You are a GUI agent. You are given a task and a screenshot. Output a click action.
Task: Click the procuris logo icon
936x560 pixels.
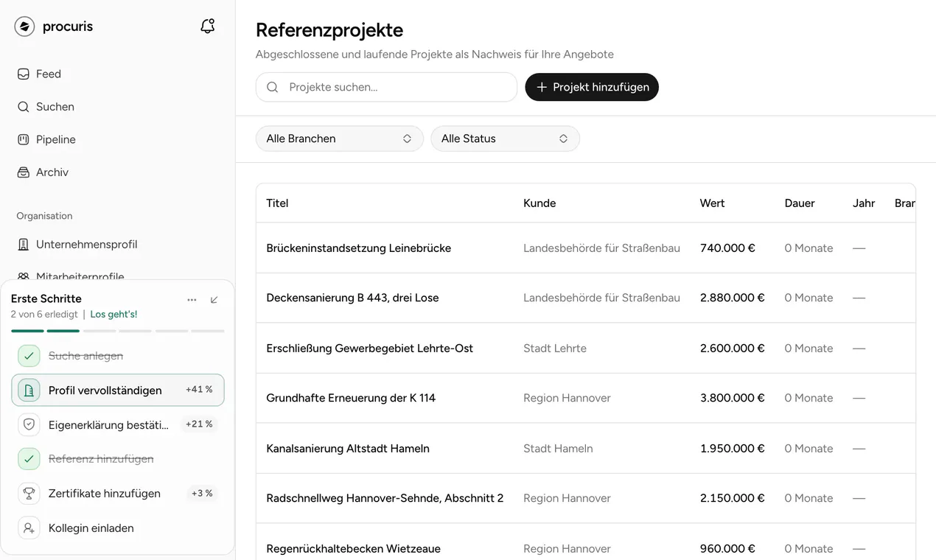(24, 27)
